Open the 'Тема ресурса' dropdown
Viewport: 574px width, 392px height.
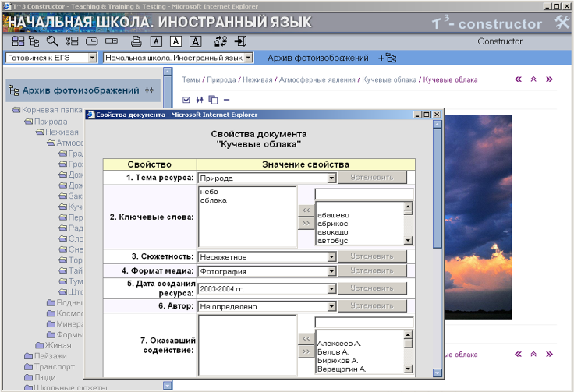tap(331, 178)
